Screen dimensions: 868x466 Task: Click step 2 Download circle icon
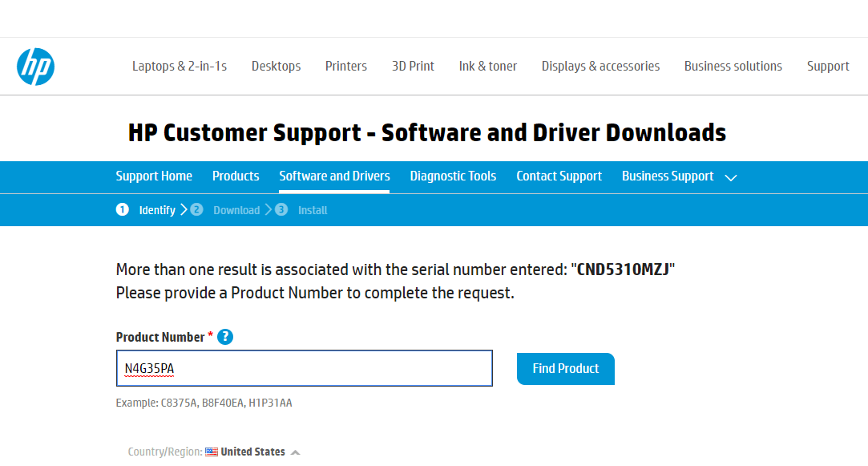click(x=196, y=210)
